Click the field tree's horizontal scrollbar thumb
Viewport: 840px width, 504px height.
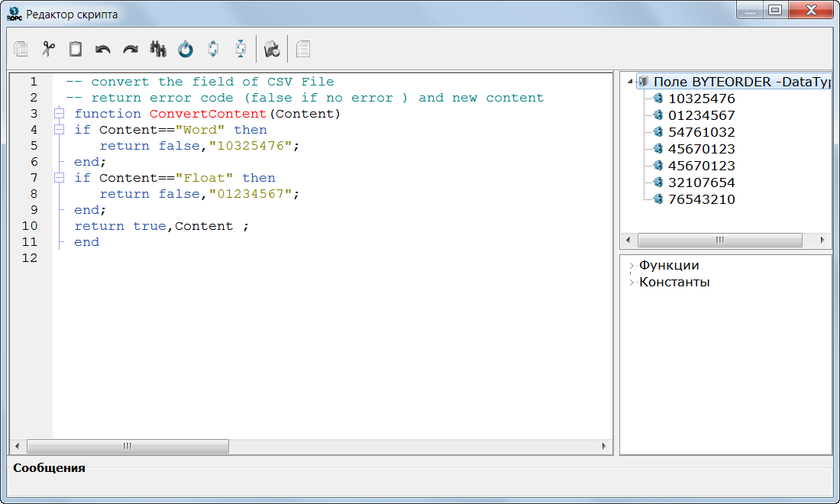click(719, 240)
